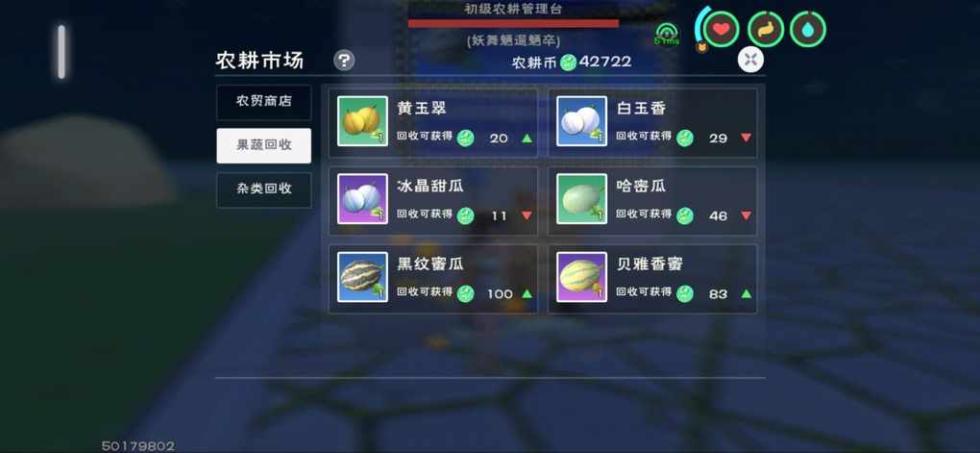Select the 哈密瓜 item icon
The image size is (980, 453).
tap(581, 199)
